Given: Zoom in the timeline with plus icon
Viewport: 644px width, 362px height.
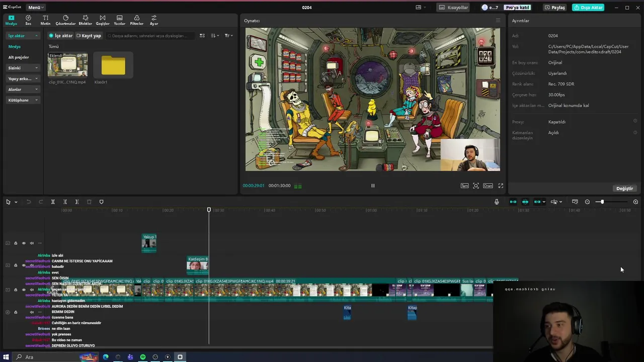Looking at the screenshot, I should click(635, 202).
